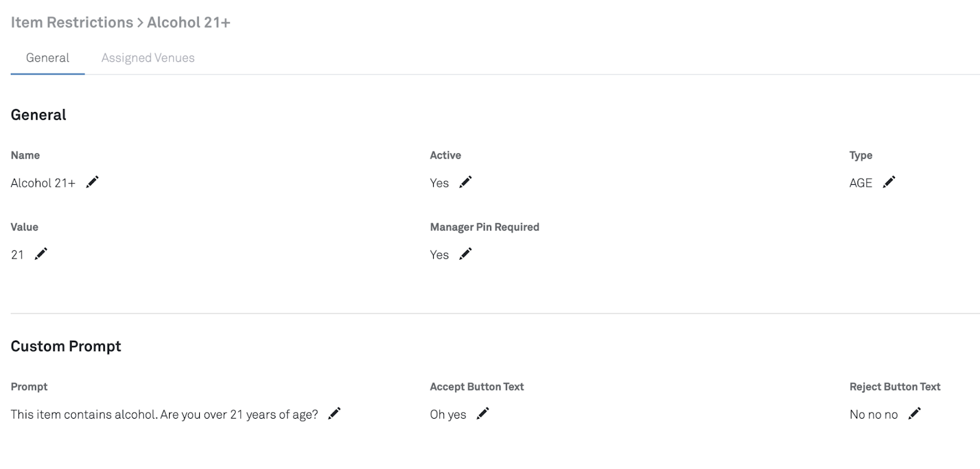980x469 pixels.
Task: Click the "Alcohol 21+" value under Name
Action: (x=43, y=183)
